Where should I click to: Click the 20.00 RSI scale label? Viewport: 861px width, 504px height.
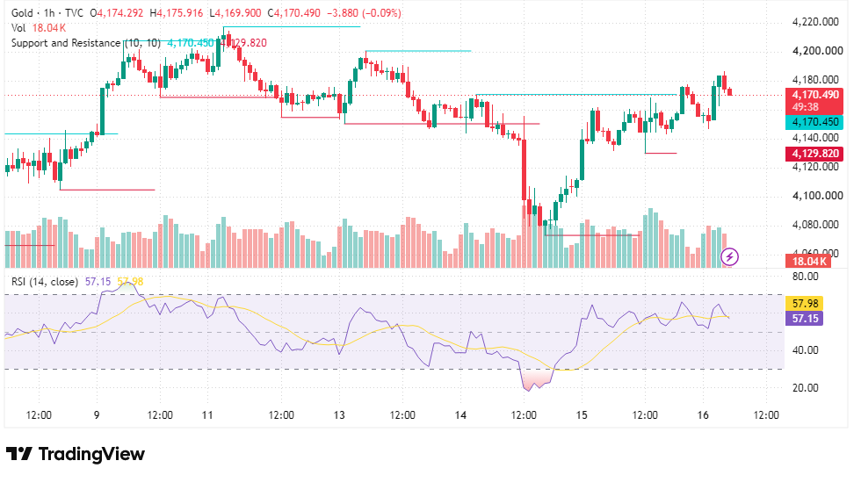[805, 387]
